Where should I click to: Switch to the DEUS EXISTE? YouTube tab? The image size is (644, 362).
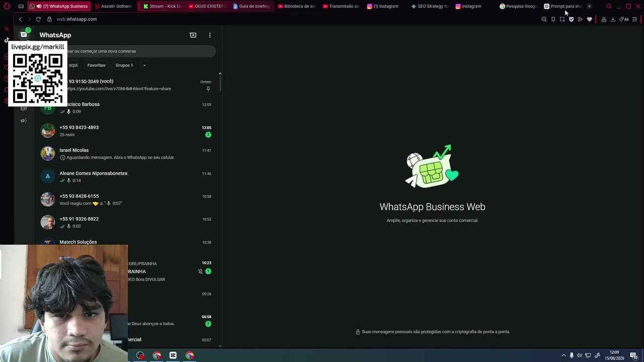click(207, 7)
